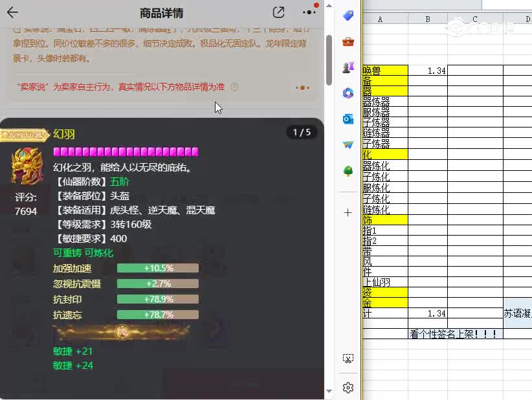The height and width of the screenshot is (400, 532).
Task: Open the blue paper plane sidebar icon
Action: point(348,145)
